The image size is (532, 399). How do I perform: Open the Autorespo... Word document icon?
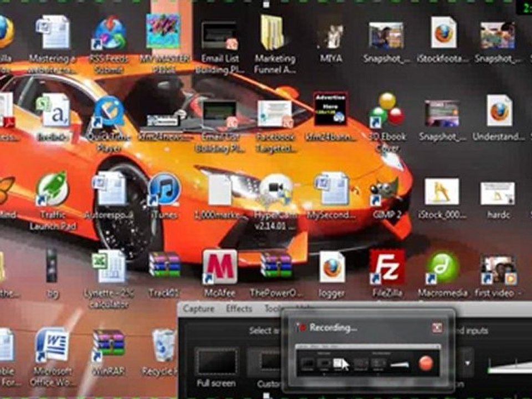(x=109, y=188)
